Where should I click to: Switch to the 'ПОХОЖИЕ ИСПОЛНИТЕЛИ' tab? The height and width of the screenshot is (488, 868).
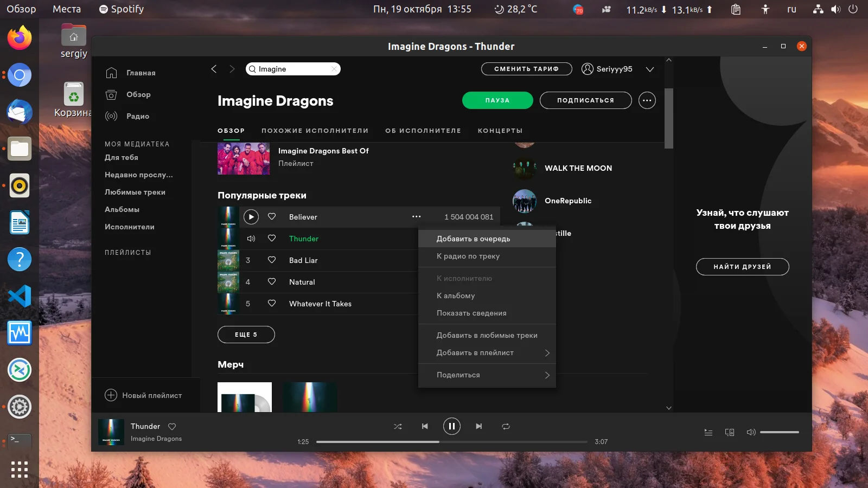pos(315,131)
